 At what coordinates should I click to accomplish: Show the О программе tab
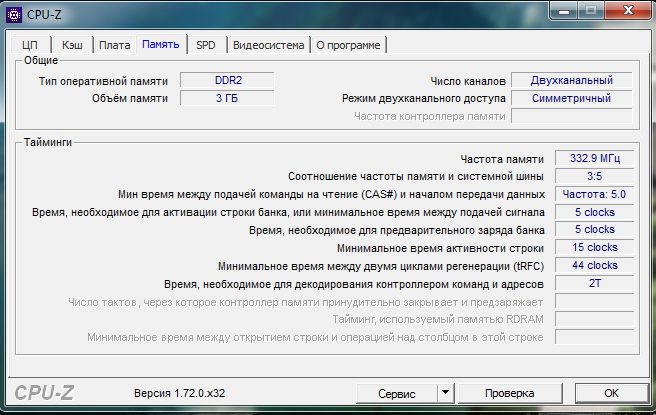pyautogui.click(x=348, y=45)
